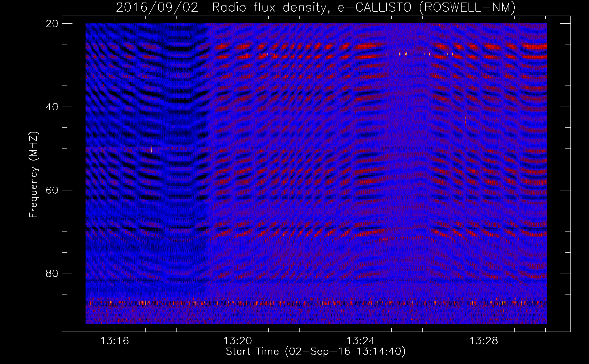Click the 60 MHz frequency tick label
This screenshot has width=589, height=364.
coord(52,190)
